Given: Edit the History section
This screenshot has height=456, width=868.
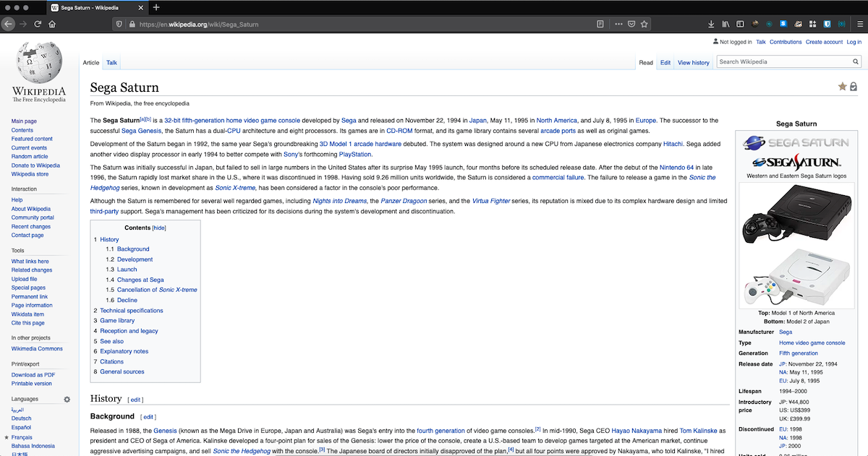Looking at the screenshot, I should point(135,400).
